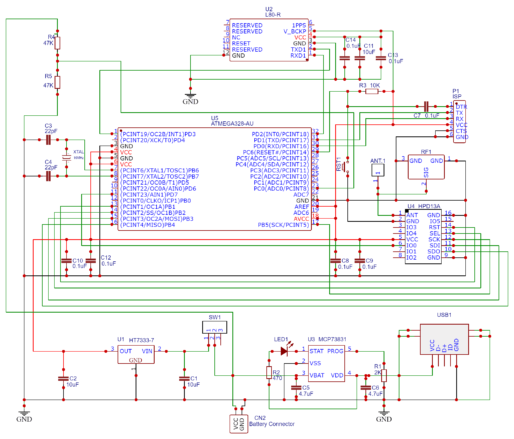This screenshot has height=439, width=514.
Task: Click the GND symbol below the L80-R
Action: 190,98
